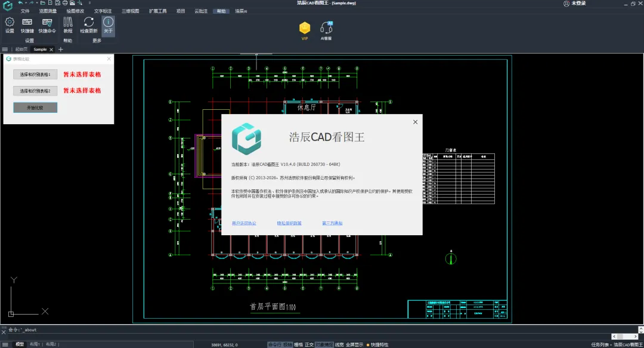Open the 览图测量 ribbon tab
Image resolution: width=644 pixels, height=348 pixels.
pos(48,11)
